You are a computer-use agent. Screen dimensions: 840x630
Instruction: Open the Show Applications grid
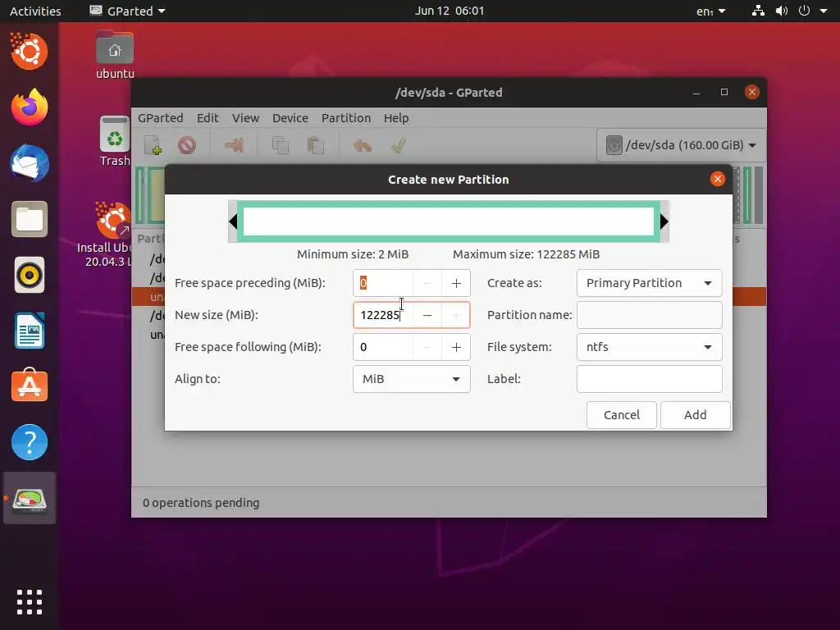(30, 602)
